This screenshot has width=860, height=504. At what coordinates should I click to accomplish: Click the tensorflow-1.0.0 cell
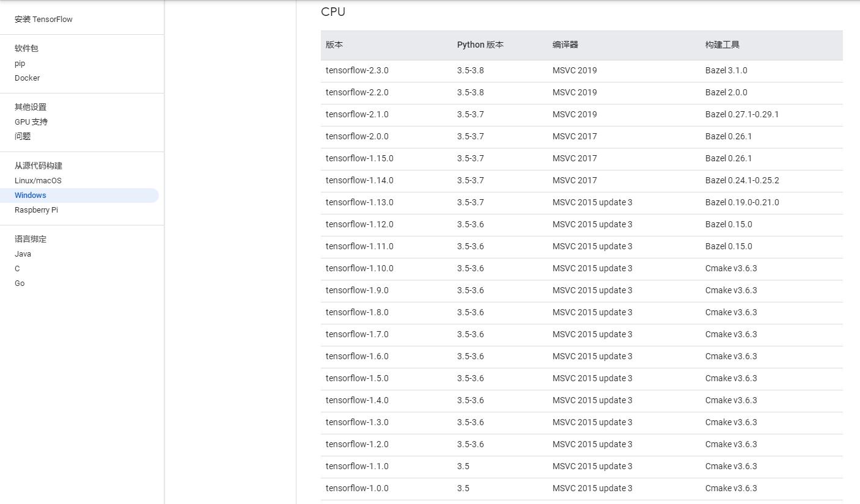pos(357,488)
